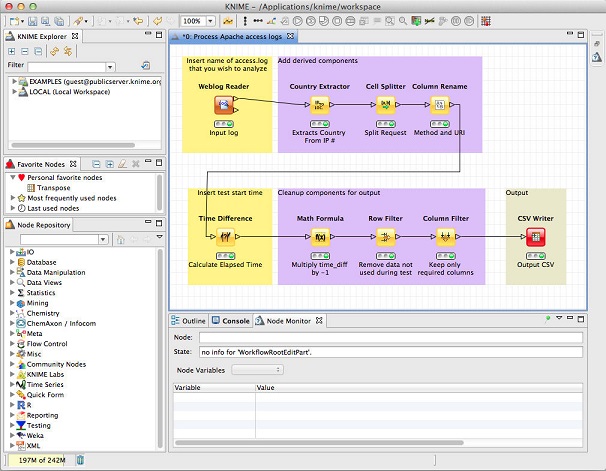The width and height of the screenshot is (606, 471).
Task: Switch to the Outline tab
Action: click(x=189, y=321)
